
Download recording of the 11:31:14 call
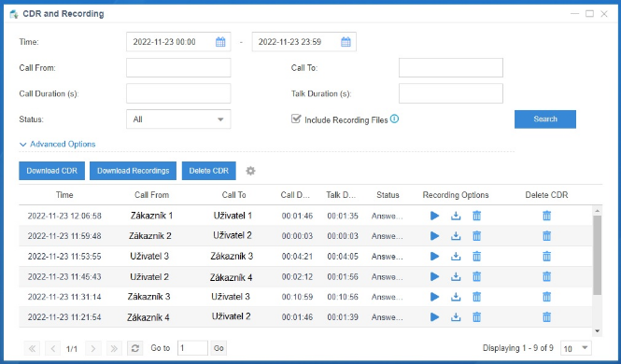pos(456,297)
